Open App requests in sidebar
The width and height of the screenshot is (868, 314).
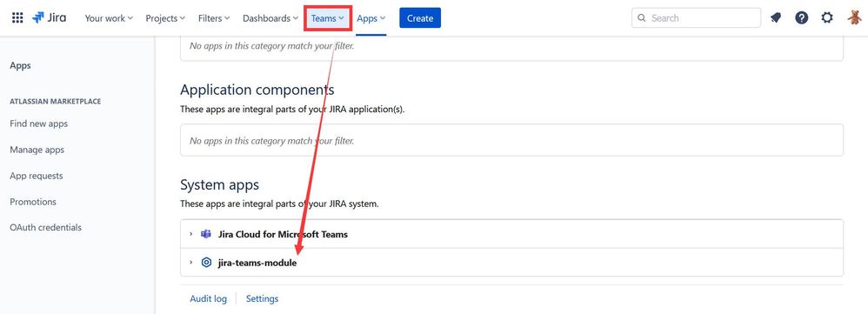37,176
